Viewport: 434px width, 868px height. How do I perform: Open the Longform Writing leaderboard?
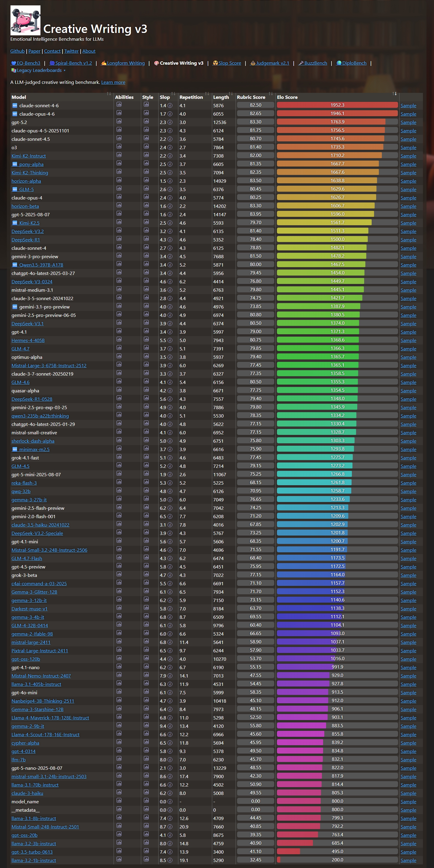pos(123,63)
